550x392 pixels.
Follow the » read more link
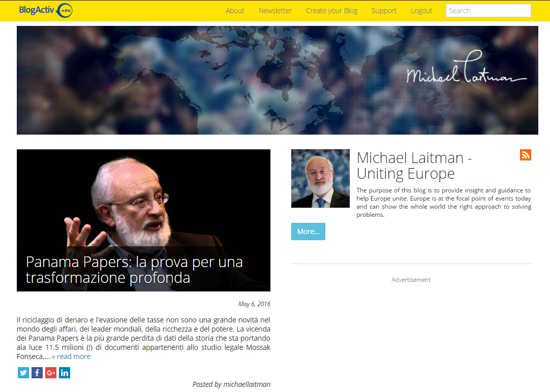click(71, 356)
